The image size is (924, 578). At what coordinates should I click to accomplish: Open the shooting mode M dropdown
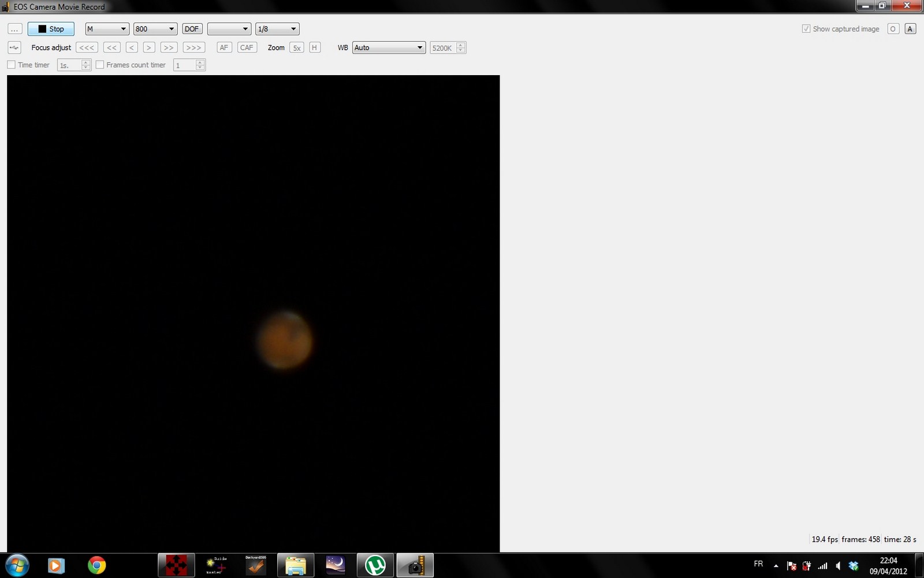pos(107,29)
